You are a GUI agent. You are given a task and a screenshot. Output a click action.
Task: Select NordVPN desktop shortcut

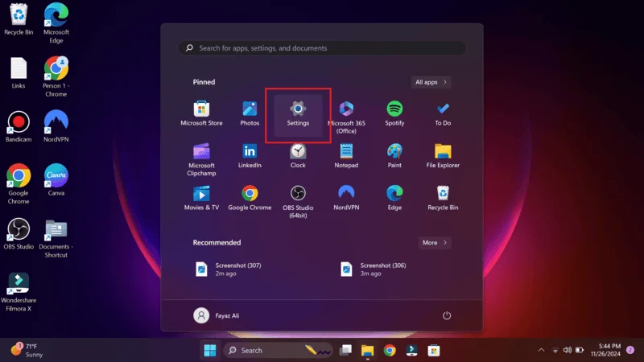56,126
